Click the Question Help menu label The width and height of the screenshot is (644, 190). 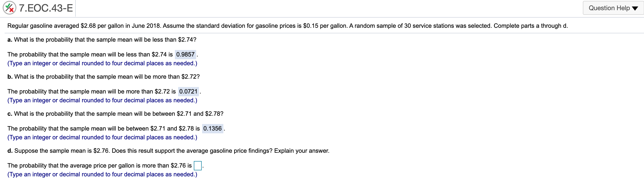[608, 8]
